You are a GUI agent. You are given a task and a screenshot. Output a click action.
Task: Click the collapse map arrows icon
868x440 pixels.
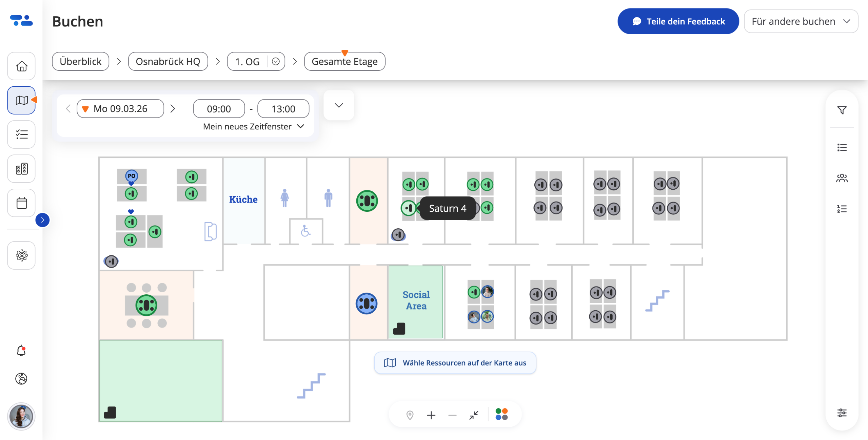474,415
